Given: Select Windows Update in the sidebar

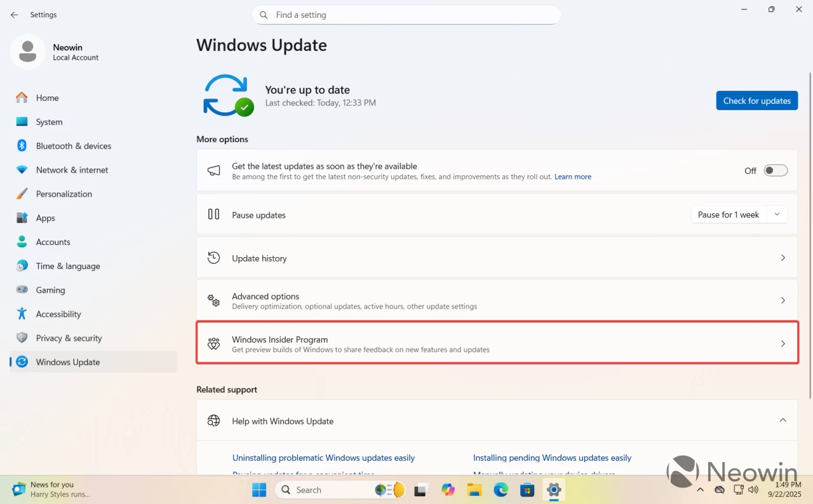Looking at the screenshot, I should 68,362.
